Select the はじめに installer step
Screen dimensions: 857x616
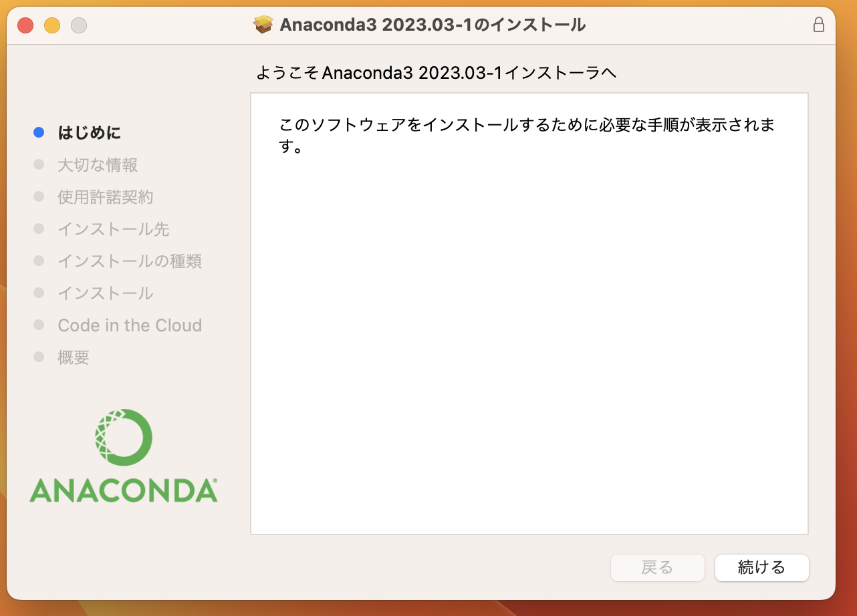point(88,132)
